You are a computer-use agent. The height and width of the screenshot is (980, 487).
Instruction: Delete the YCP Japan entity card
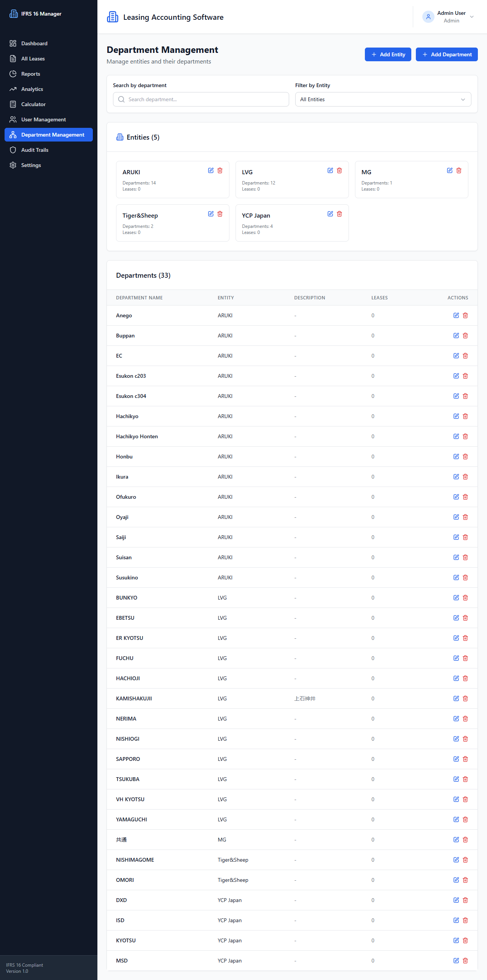click(x=339, y=214)
